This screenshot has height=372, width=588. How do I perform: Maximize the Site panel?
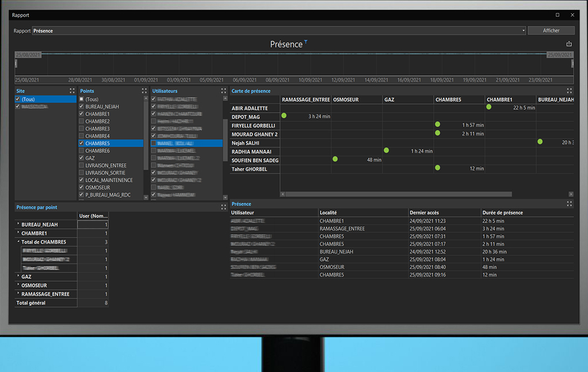[72, 91]
